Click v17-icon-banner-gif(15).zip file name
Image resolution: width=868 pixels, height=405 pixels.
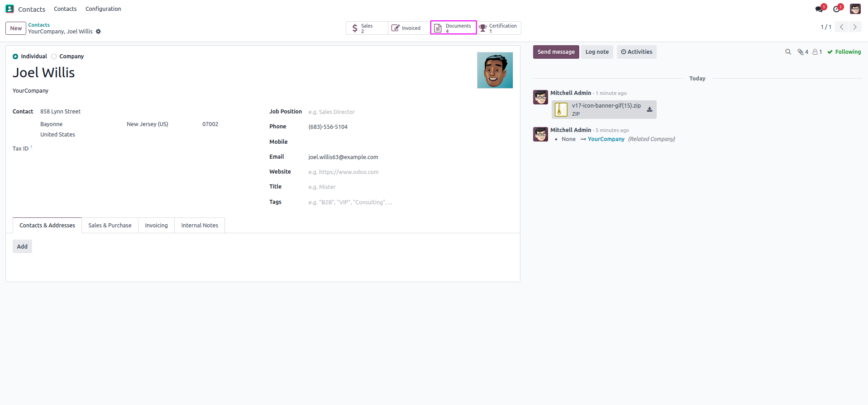[606, 106]
